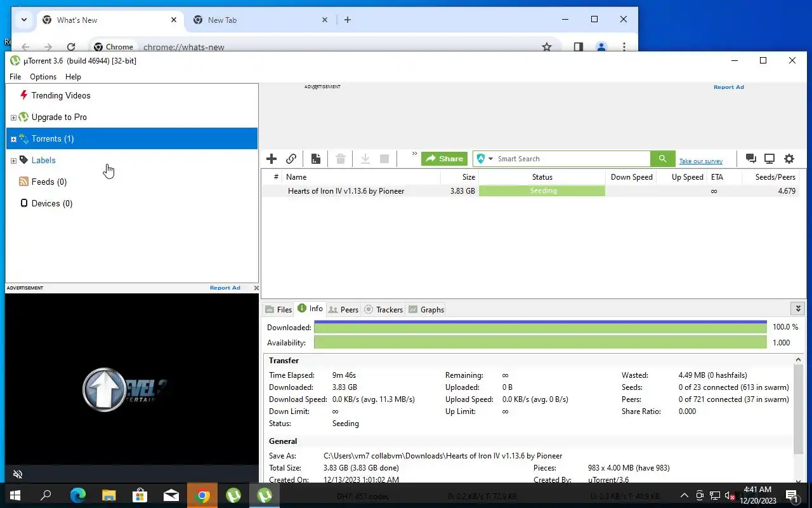Select the Devices icon in the sidebar
Screen dimensions: 812x508
coord(24,203)
